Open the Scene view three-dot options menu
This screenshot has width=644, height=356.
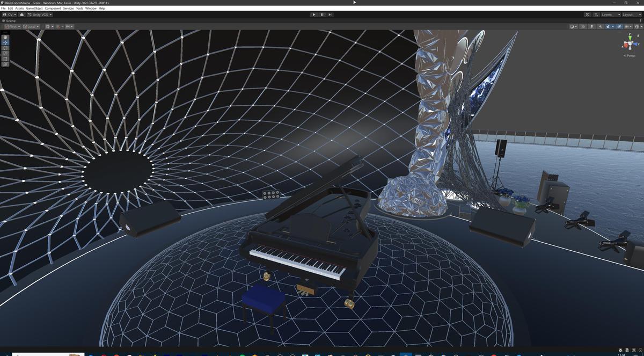(641, 20)
